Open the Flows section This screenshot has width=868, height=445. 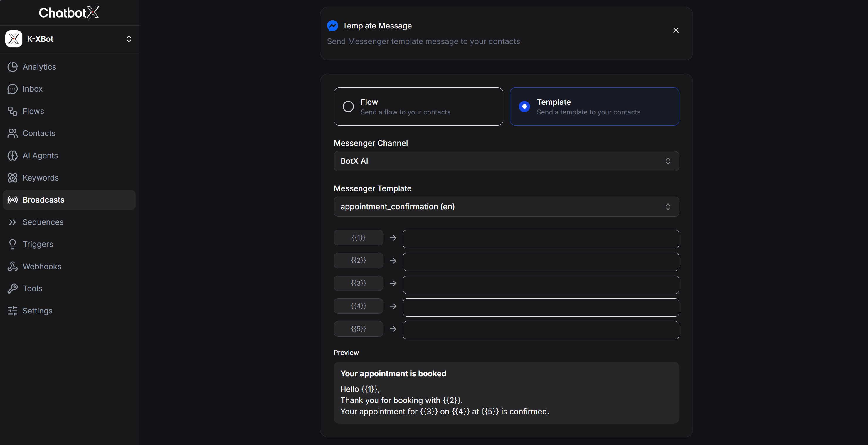tap(69, 111)
